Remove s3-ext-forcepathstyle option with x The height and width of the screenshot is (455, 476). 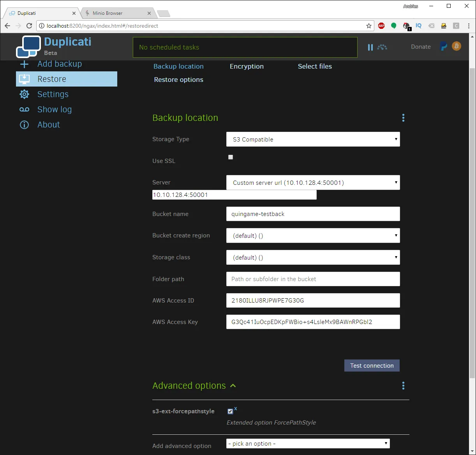click(x=236, y=409)
